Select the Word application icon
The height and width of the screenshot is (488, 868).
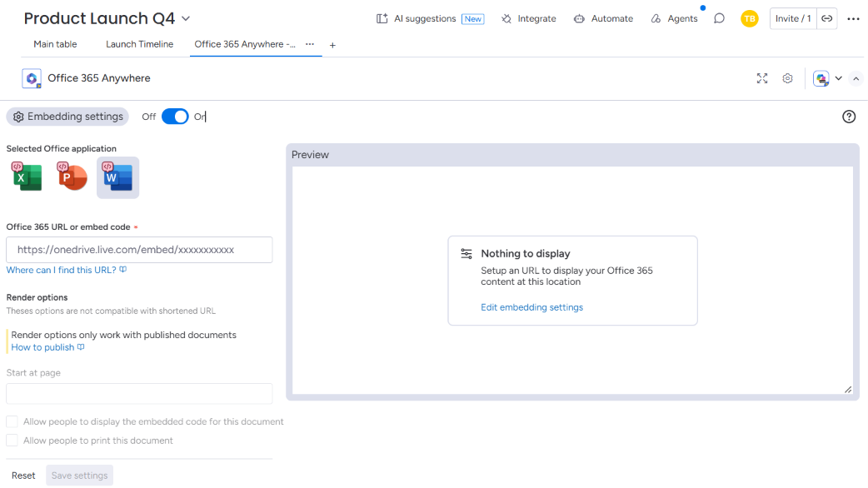point(117,177)
